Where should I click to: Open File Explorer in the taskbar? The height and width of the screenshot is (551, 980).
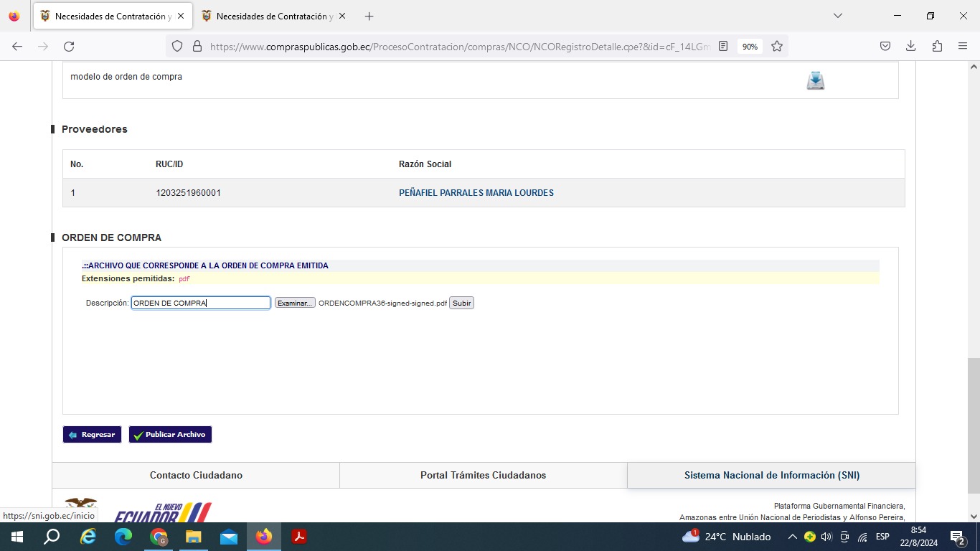pos(194,537)
